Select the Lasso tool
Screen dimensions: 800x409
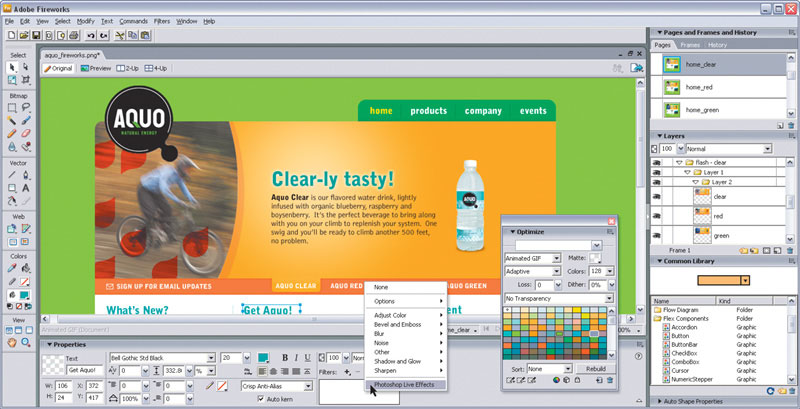(26, 107)
